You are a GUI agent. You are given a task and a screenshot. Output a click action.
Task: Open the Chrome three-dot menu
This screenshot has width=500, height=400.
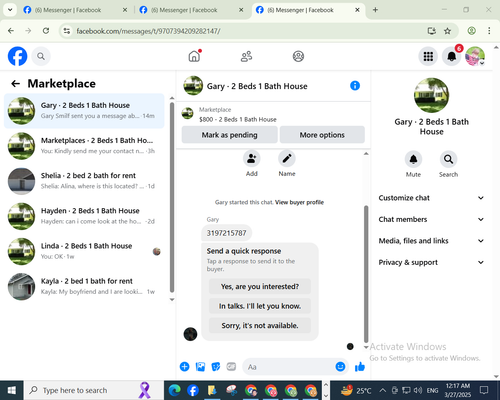489,31
